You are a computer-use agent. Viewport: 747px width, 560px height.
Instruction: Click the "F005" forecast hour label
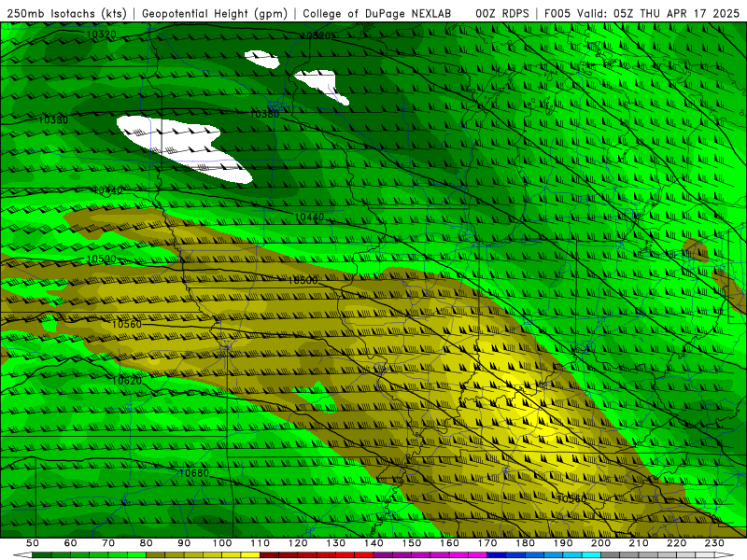pyautogui.click(x=557, y=13)
